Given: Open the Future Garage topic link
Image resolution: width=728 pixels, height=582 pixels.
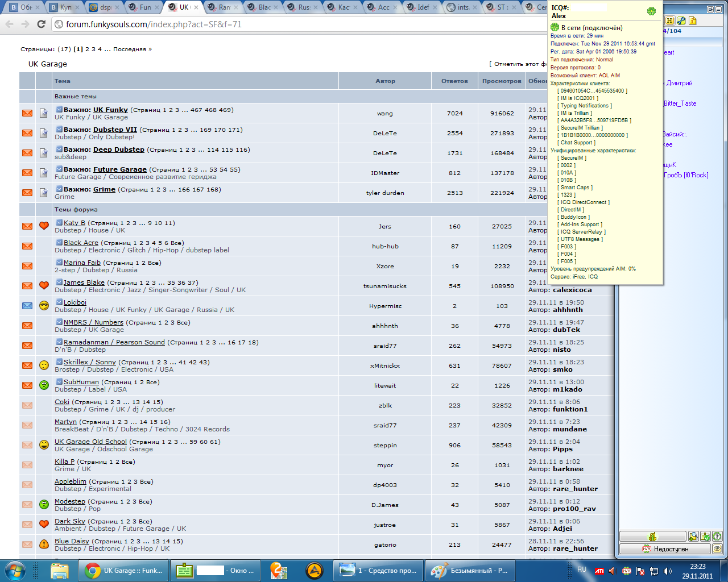Looking at the screenshot, I should click(x=120, y=169).
